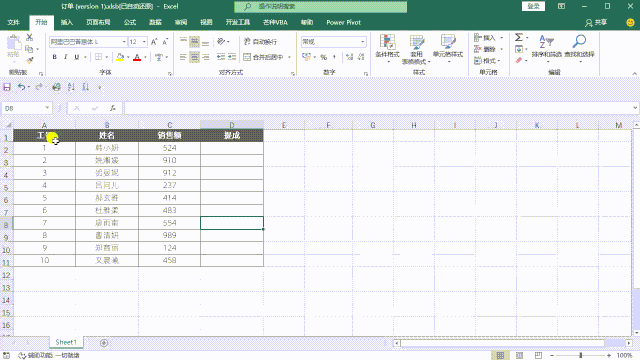Click the cell borders icon
This screenshot has height=360, width=640.
[98, 57]
